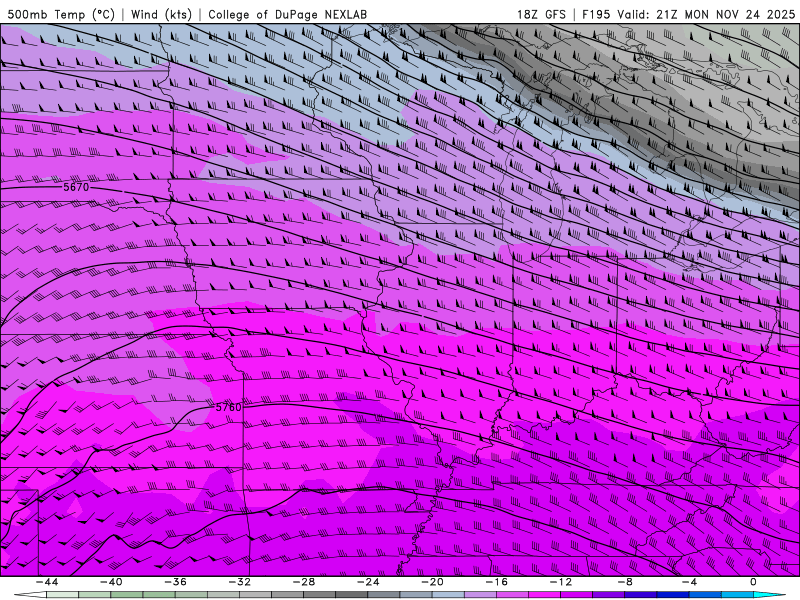The width and height of the screenshot is (800, 600).
Task: Click the -8 colorbar scale label
Action: [x=625, y=582]
